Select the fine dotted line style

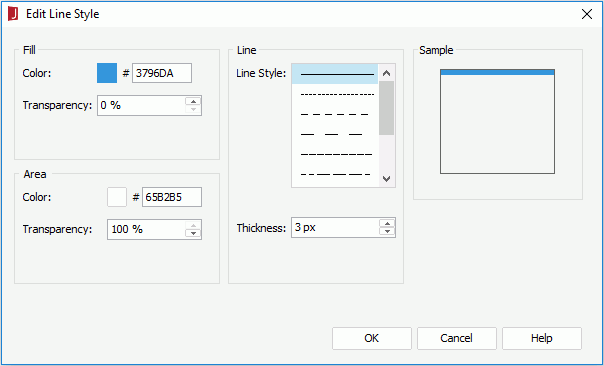pos(335,94)
